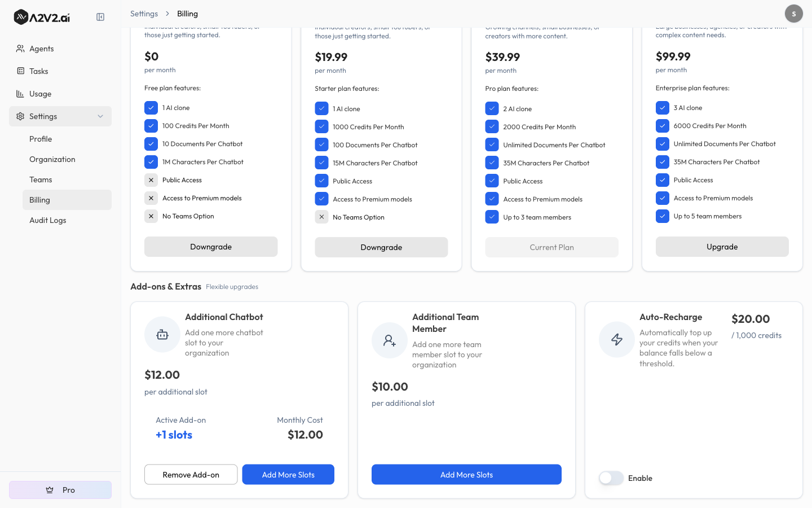The height and width of the screenshot is (508, 812).
Task: Click the Settings gear icon
Action: pyautogui.click(x=20, y=116)
